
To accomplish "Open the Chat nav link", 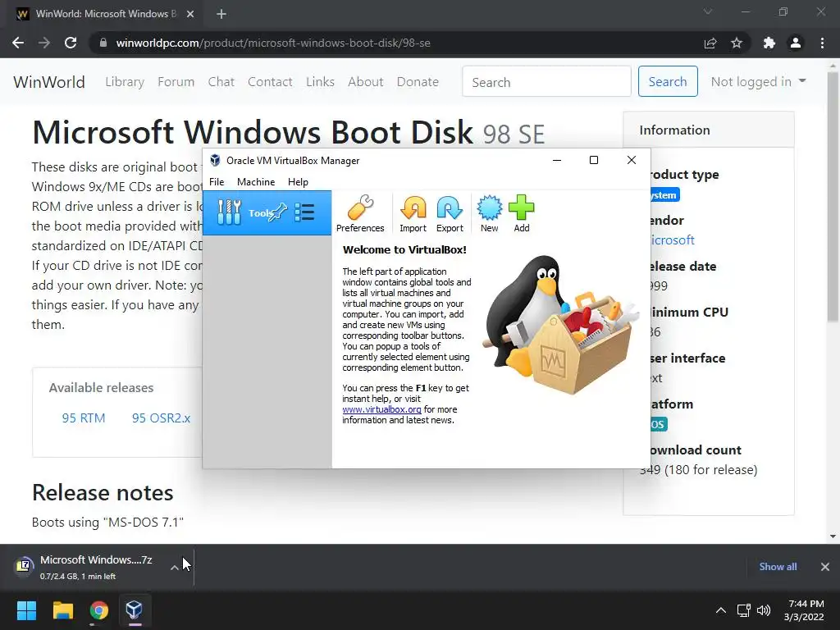I will [x=221, y=82].
